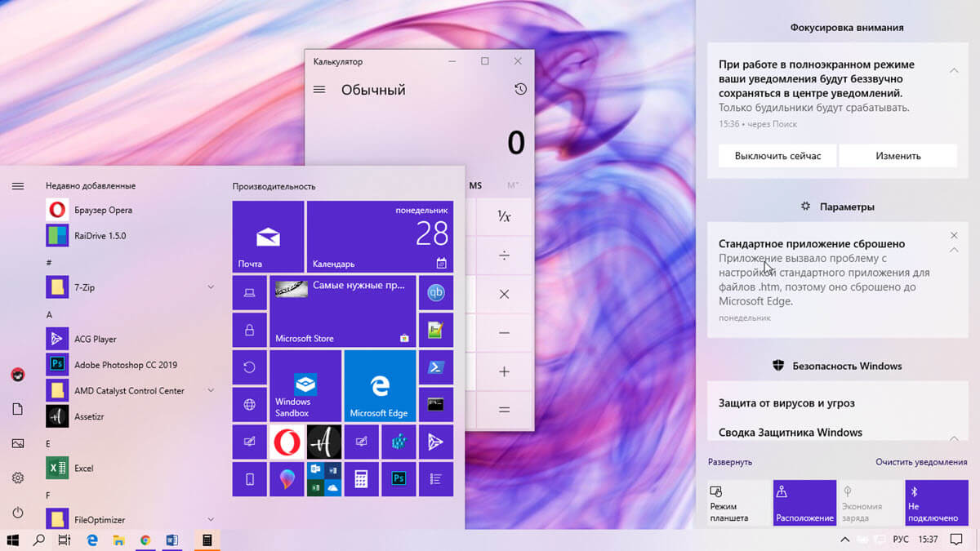Open the black Assetizr tile

(324, 442)
